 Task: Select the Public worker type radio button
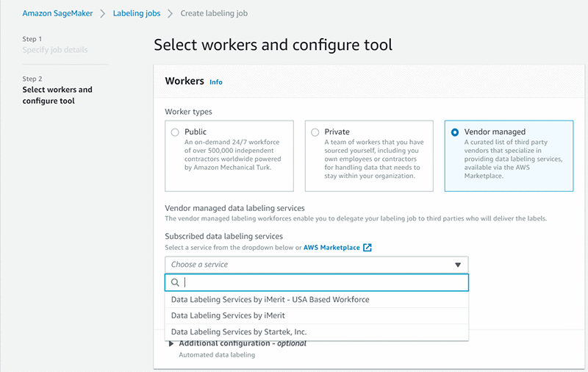(x=175, y=132)
